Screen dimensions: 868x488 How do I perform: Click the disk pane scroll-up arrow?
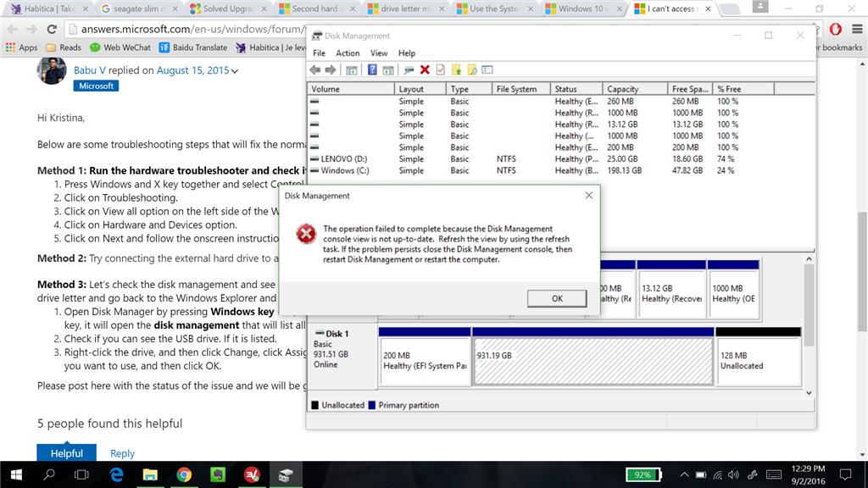[x=809, y=259]
